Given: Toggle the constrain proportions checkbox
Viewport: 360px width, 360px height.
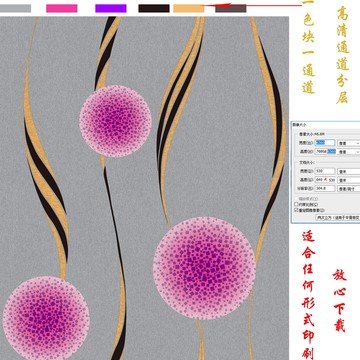Looking at the screenshot, I should (x=296, y=204).
